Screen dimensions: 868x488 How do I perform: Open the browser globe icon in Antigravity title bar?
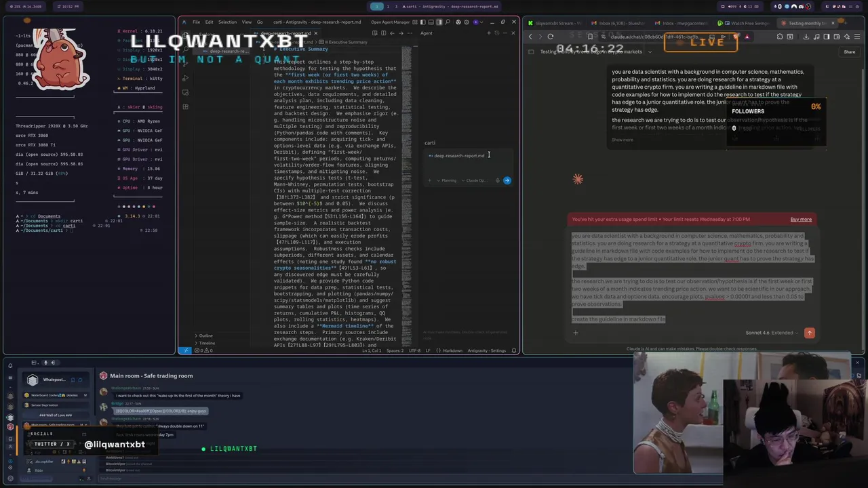[x=458, y=22]
